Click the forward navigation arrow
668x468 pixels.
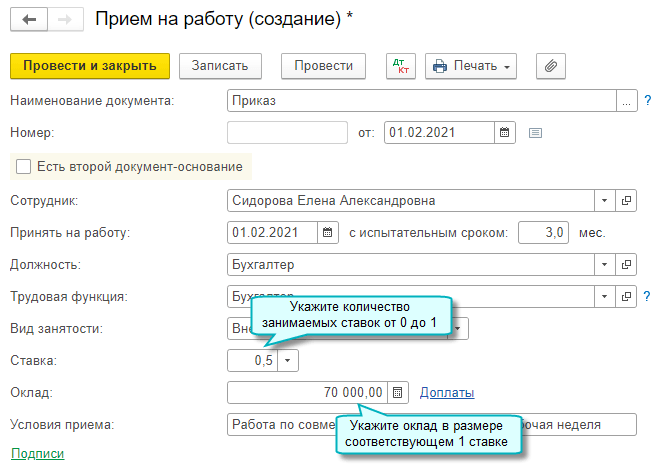(x=64, y=19)
